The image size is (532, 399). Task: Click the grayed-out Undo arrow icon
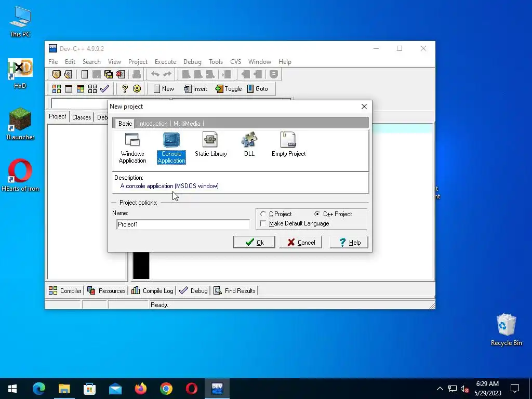click(155, 74)
